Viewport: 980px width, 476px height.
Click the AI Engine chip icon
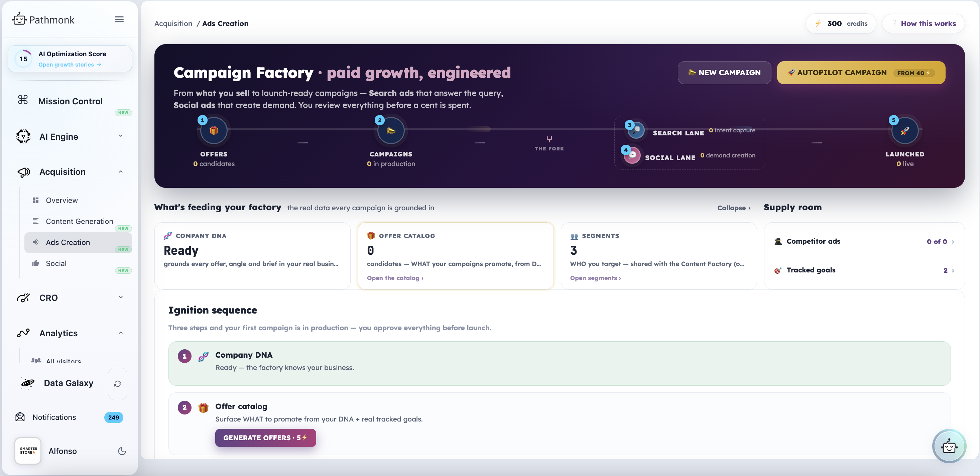(23, 136)
